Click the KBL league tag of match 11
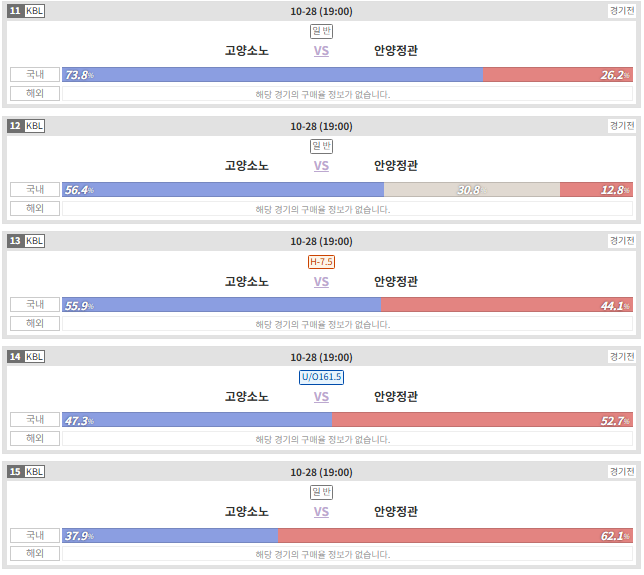The width and height of the screenshot is (644, 575). pyautogui.click(x=34, y=11)
